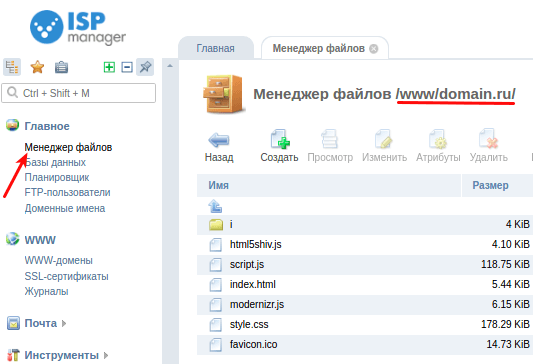This screenshot has height=364, width=533.
Task: Click Создать to create a file
Action: (x=279, y=146)
